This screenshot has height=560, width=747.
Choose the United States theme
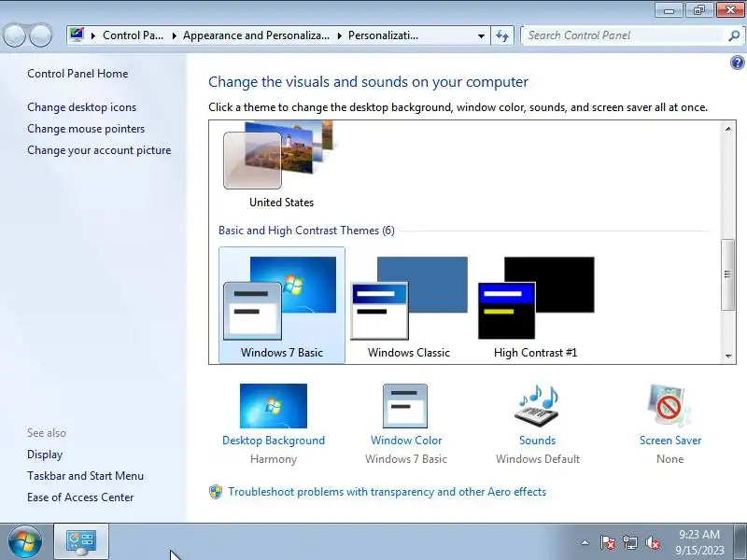(281, 164)
